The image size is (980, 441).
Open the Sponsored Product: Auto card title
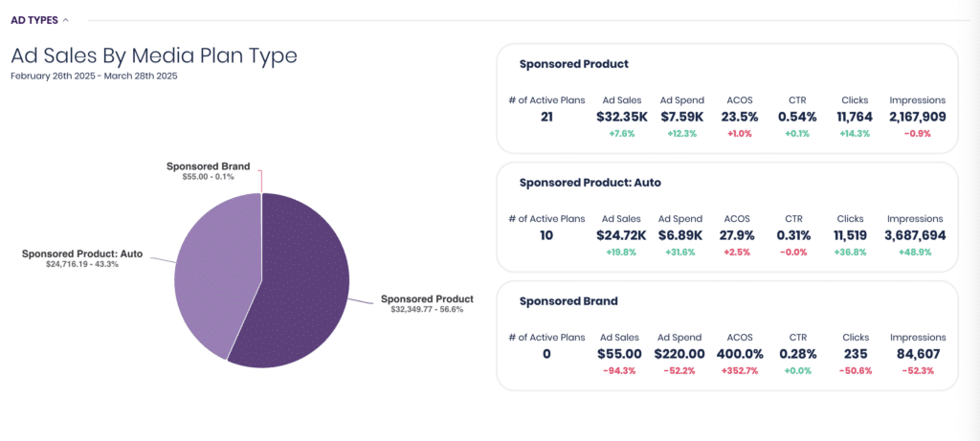[590, 183]
